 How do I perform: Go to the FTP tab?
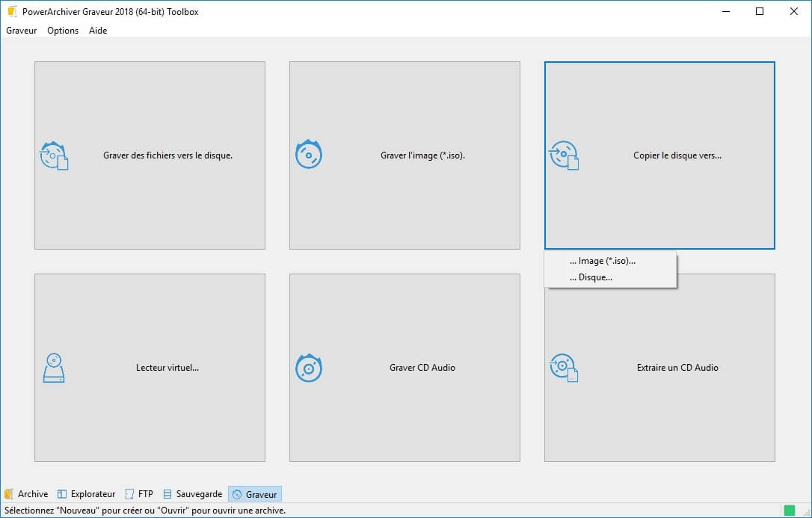139,494
